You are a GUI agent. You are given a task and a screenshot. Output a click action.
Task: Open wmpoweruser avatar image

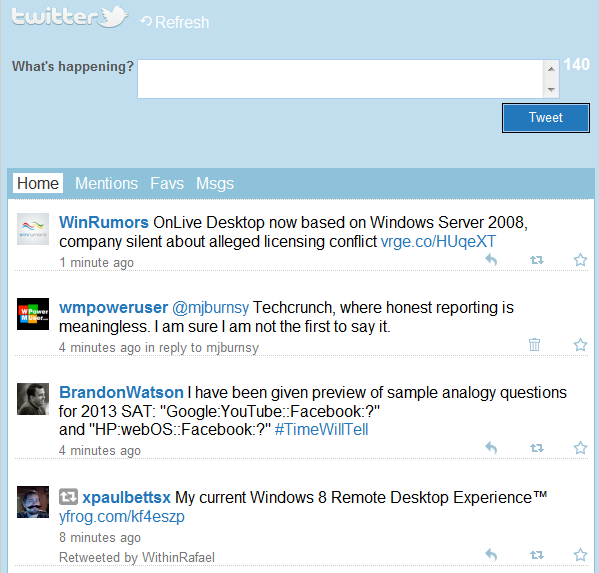(33, 314)
